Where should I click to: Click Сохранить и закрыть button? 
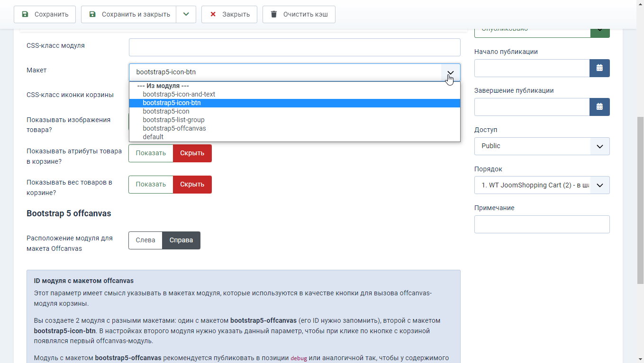128,14
